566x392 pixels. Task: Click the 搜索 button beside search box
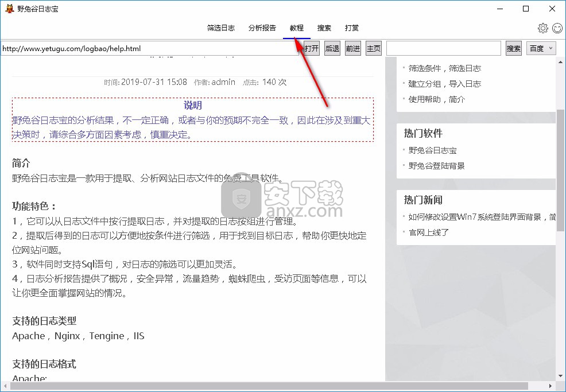click(x=513, y=48)
